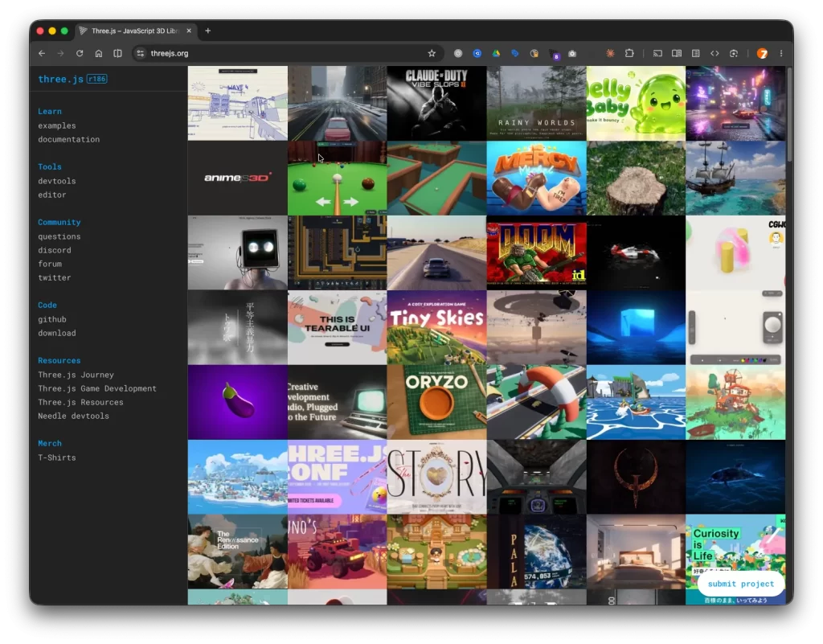Click the submit project button
The height and width of the screenshot is (644, 823).
[x=740, y=584]
